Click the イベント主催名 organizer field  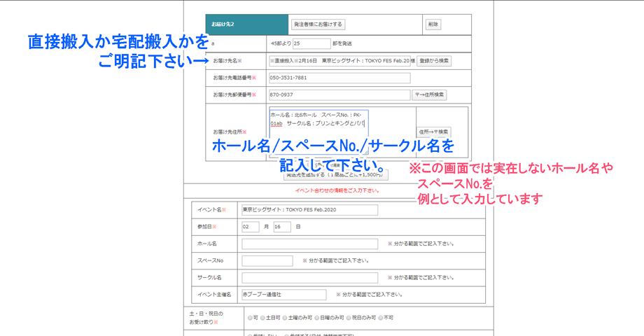click(283, 295)
